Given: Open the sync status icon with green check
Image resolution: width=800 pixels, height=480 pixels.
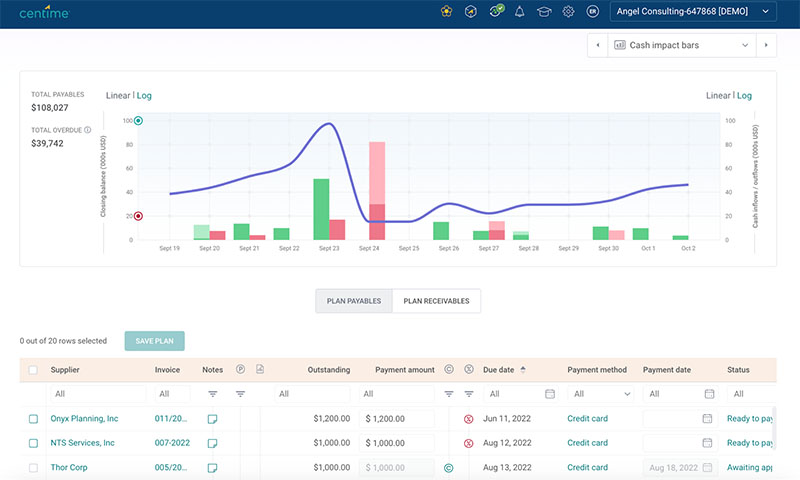Looking at the screenshot, I should (496, 11).
